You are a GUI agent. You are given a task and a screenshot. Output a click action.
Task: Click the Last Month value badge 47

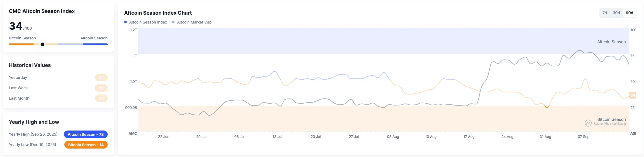(x=101, y=98)
